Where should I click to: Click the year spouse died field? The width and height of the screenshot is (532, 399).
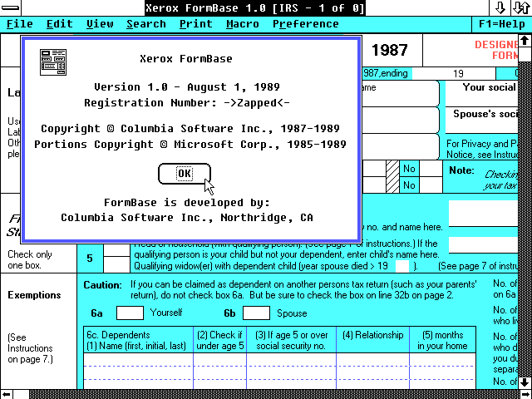pos(402,266)
